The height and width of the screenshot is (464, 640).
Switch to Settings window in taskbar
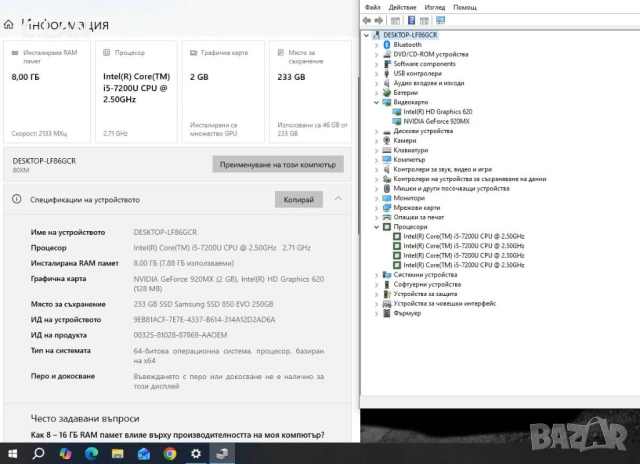(x=196, y=453)
